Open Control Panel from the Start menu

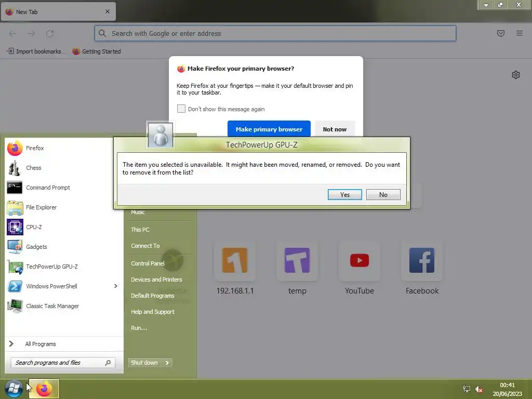[148, 263]
